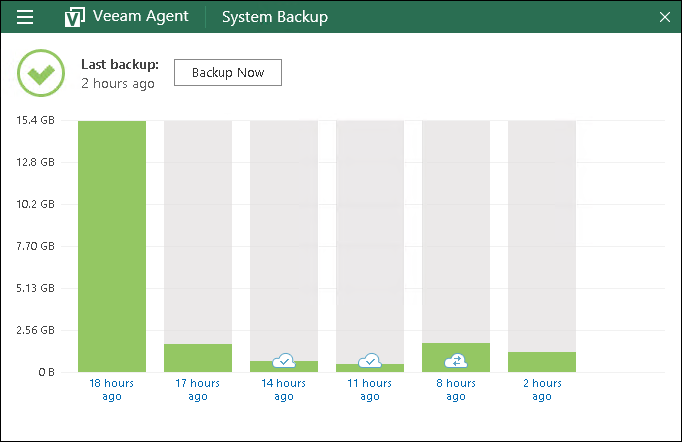Select the 2 hours ago green bar
Image resolution: width=682 pixels, height=442 pixels.
542,362
